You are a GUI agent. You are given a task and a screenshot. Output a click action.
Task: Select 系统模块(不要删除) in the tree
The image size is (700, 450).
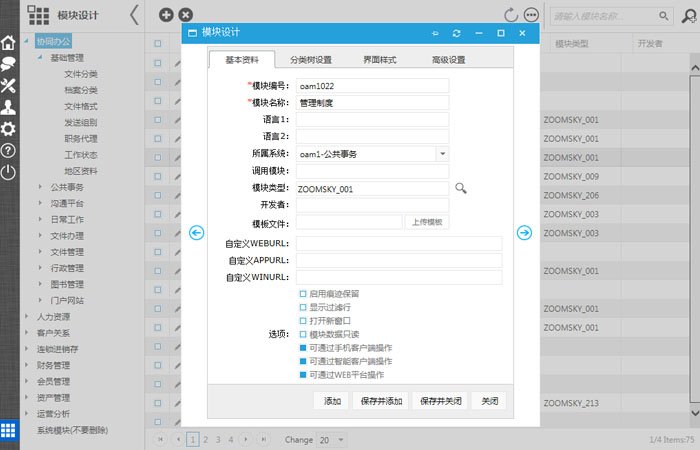(x=72, y=430)
